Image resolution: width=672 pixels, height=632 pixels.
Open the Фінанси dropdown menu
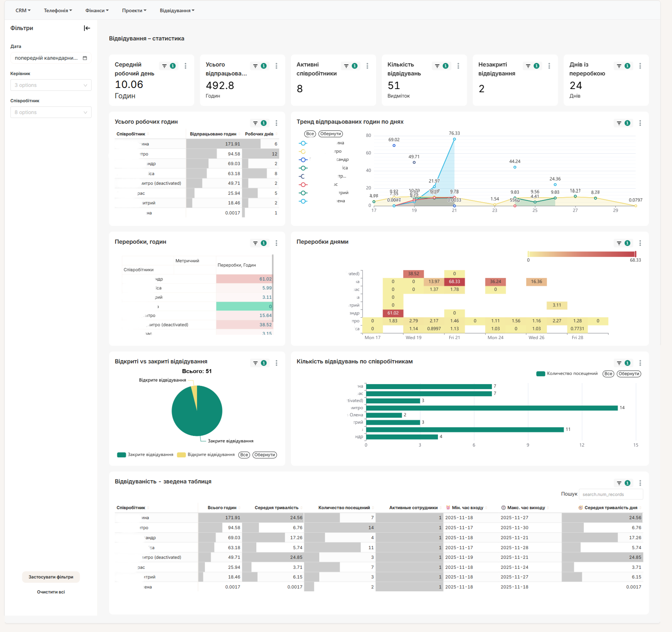click(x=97, y=11)
